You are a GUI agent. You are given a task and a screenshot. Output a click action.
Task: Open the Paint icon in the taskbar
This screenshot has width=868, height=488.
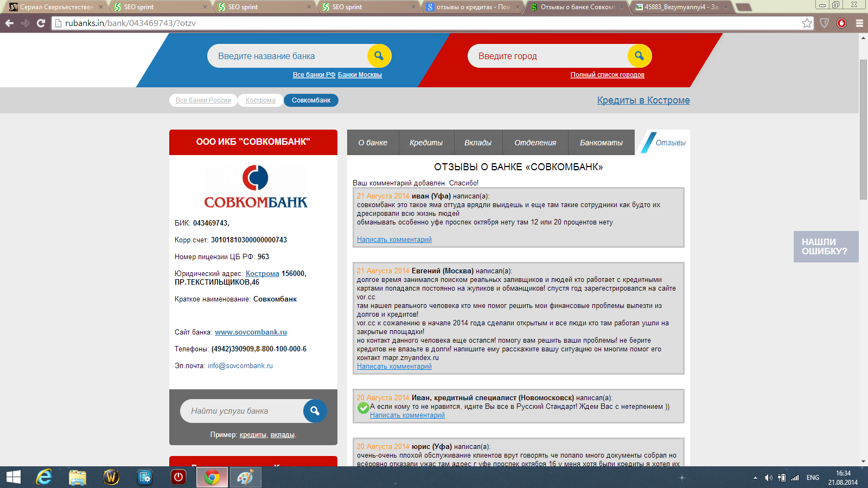click(246, 477)
